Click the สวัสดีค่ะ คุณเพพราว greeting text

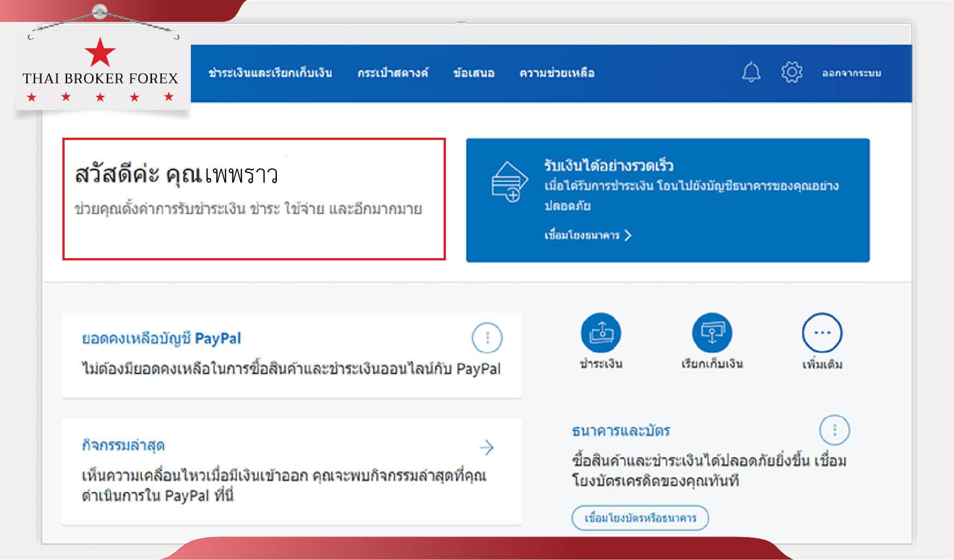click(x=177, y=174)
